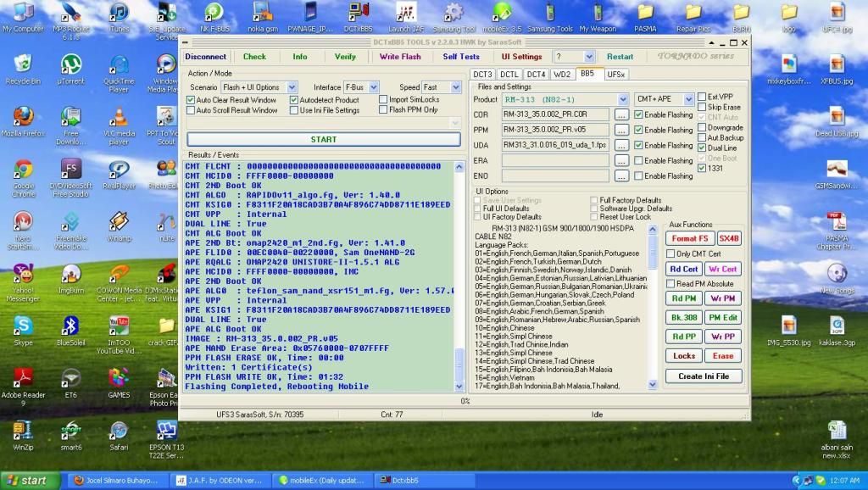Open the CMT+APE dropdown
Viewport: 868px width, 490px height.
coord(687,99)
